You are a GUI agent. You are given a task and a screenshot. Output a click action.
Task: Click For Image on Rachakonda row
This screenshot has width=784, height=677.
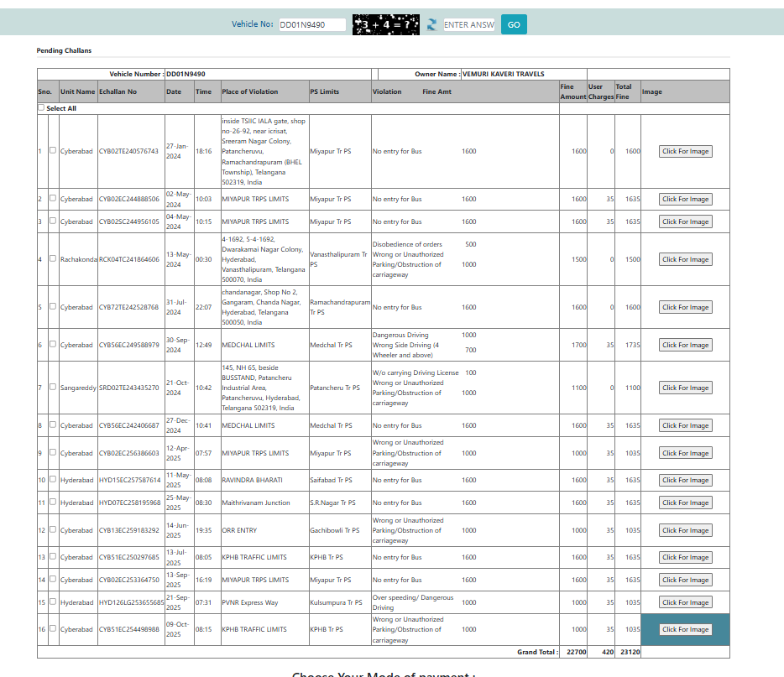point(685,260)
